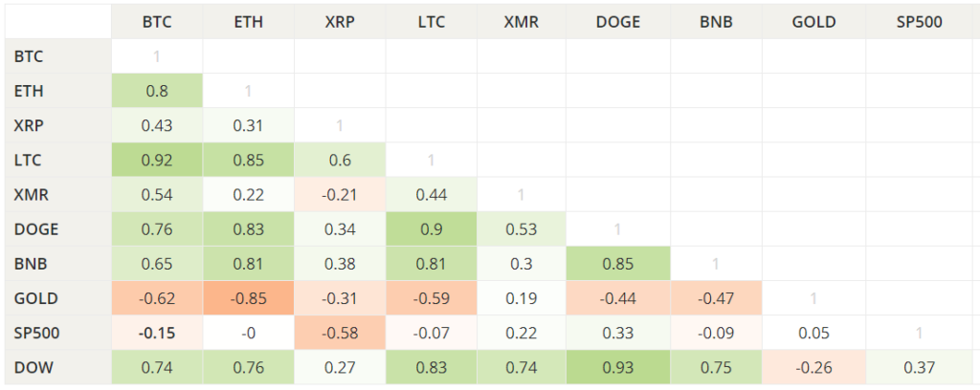Screen dimensions: 980x390
Task: Select the bold -0.15 SP500-BTC cell
Action: pyautogui.click(x=156, y=333)
